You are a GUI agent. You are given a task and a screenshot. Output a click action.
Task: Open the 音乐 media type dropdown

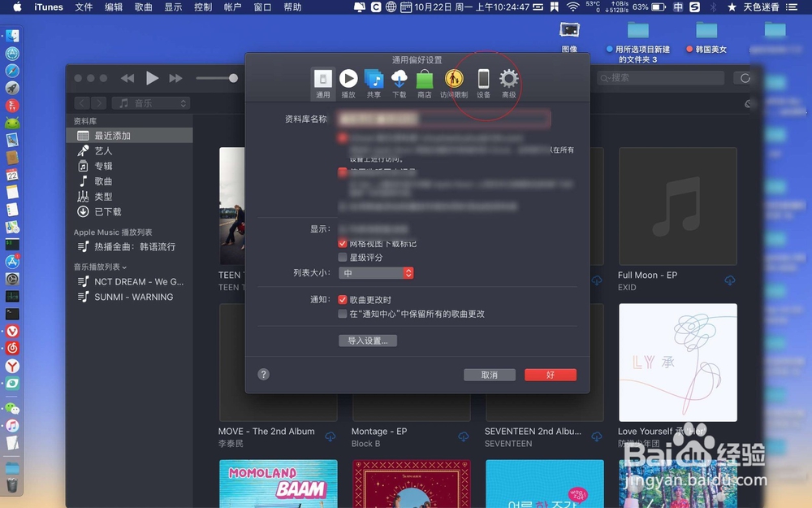(x=149, y=102)
